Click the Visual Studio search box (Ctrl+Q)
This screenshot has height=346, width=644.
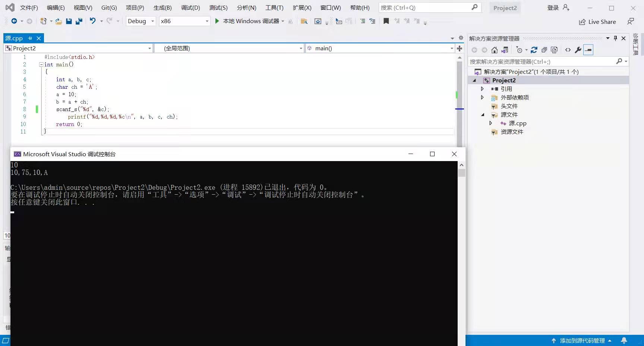pos(430,7)
